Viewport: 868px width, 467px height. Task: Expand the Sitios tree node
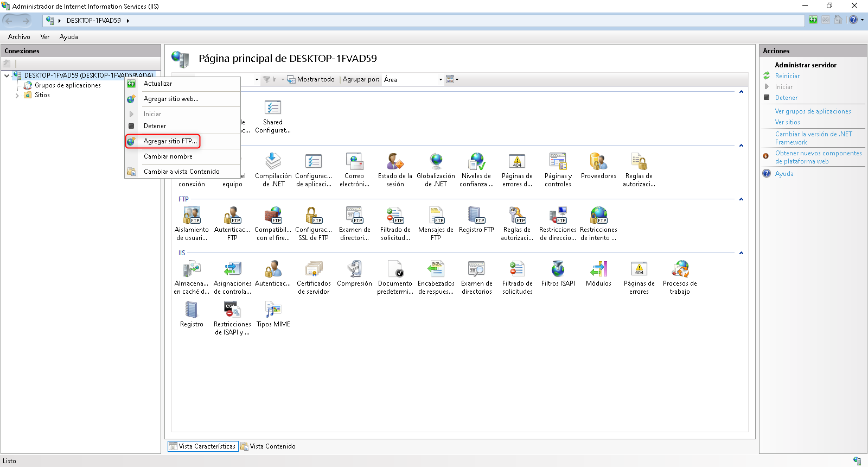pyautogui.click(x=17, y=96)
